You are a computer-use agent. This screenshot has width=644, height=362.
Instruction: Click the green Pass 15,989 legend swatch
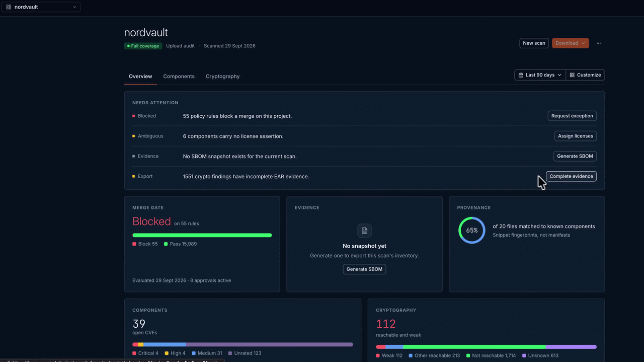(166, 244)
